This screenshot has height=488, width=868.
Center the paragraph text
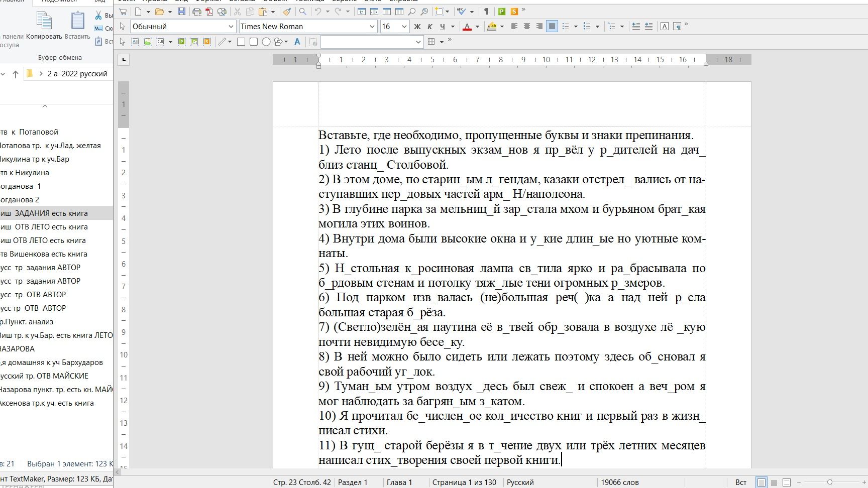point(527,27)
